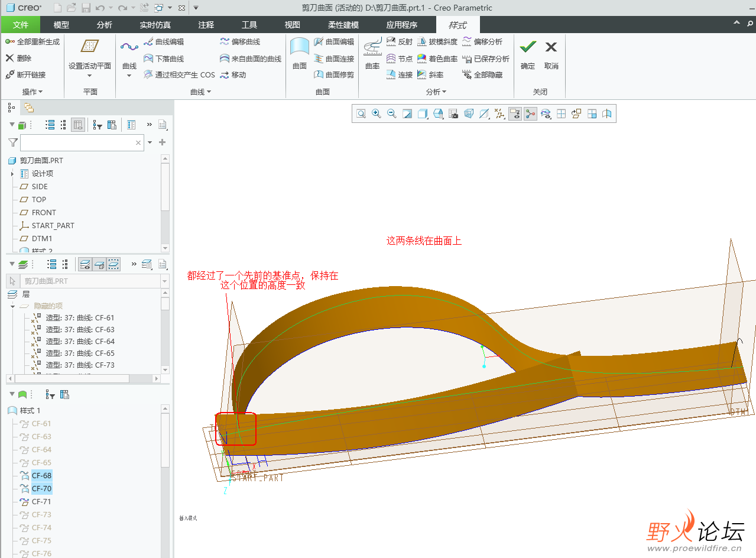756x558 pixels.
Task: Toggle spin center display in graphics toolbar
Action: click(530, 114)
